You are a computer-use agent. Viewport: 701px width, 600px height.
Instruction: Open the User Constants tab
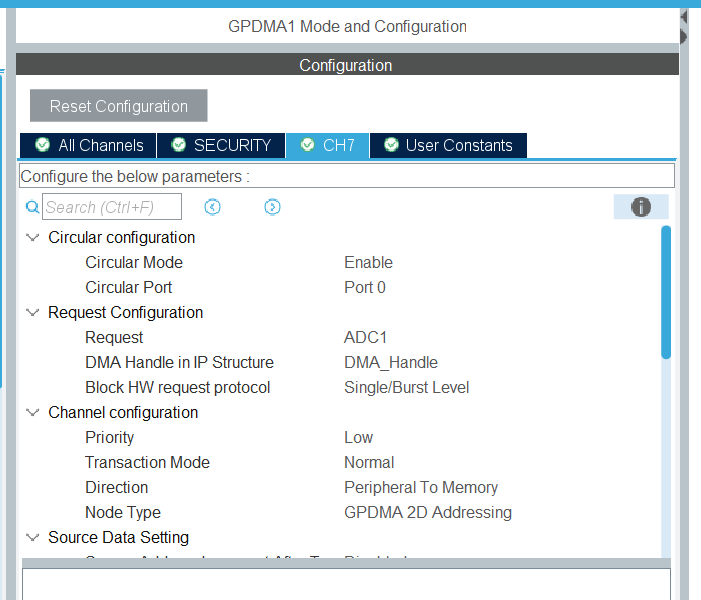point(448,145)
